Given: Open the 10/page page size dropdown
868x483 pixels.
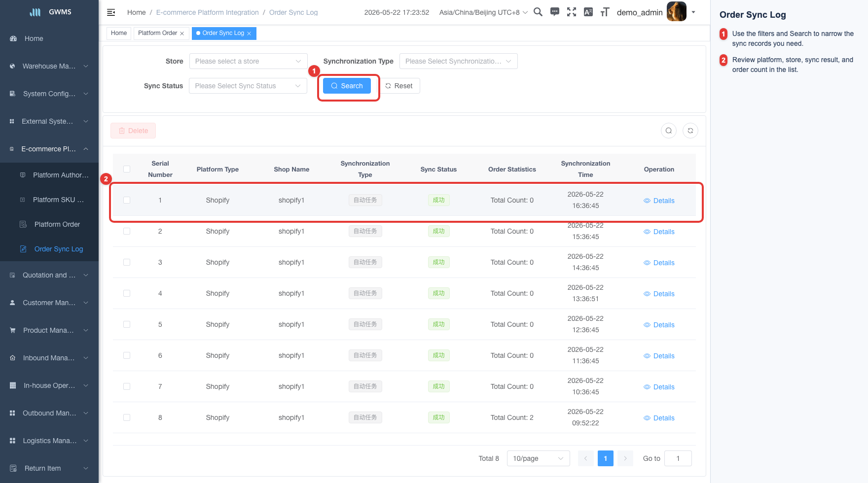Looking at the screenshot, I should click(x=539, y=458).
